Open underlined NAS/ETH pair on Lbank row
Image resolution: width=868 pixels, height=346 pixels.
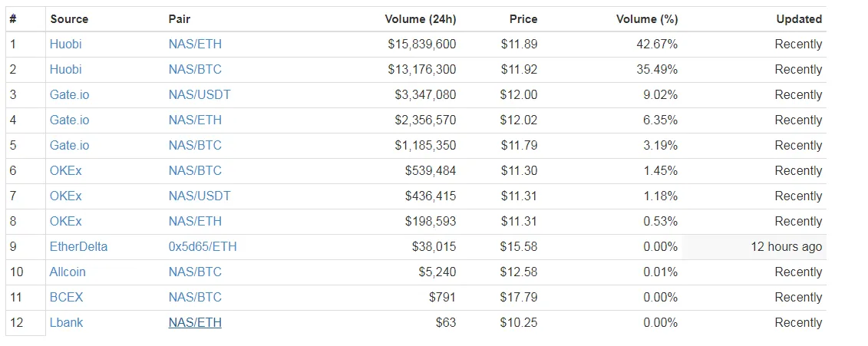195,323
